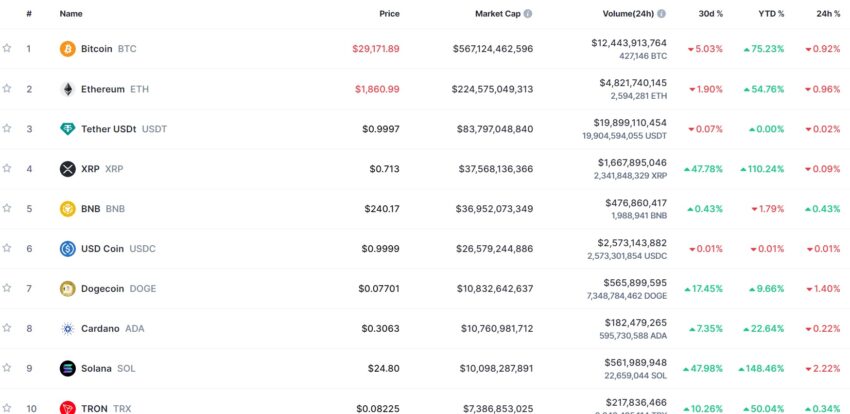This screenshot has height=414, width=850.
Task: Click the XRP logo icon
Action: (x=68, y=169)
